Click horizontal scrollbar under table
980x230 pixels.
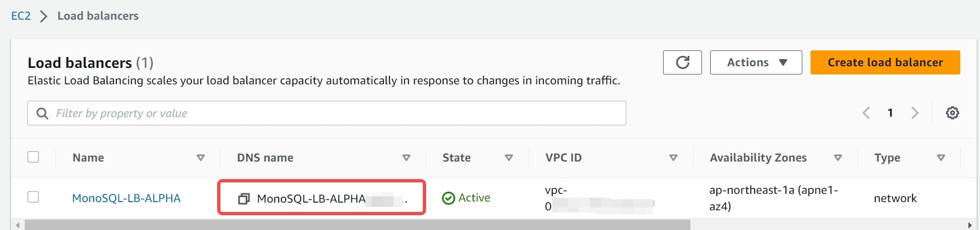pyautogui.click(x=358, y=225)
